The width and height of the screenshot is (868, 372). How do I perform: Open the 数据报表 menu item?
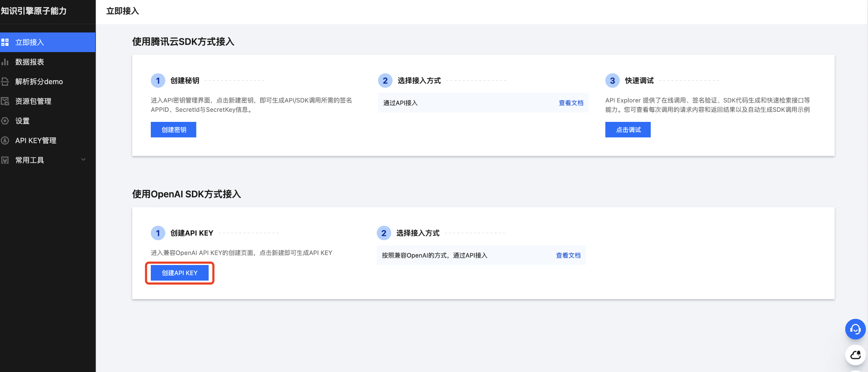point(30,62)
